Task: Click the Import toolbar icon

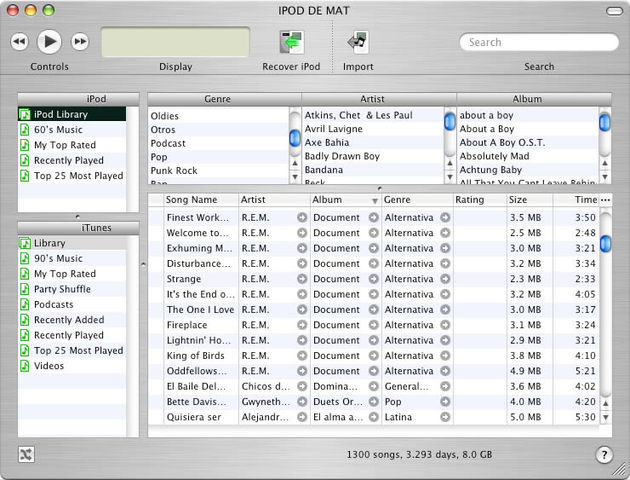Action: click(358, 42)
